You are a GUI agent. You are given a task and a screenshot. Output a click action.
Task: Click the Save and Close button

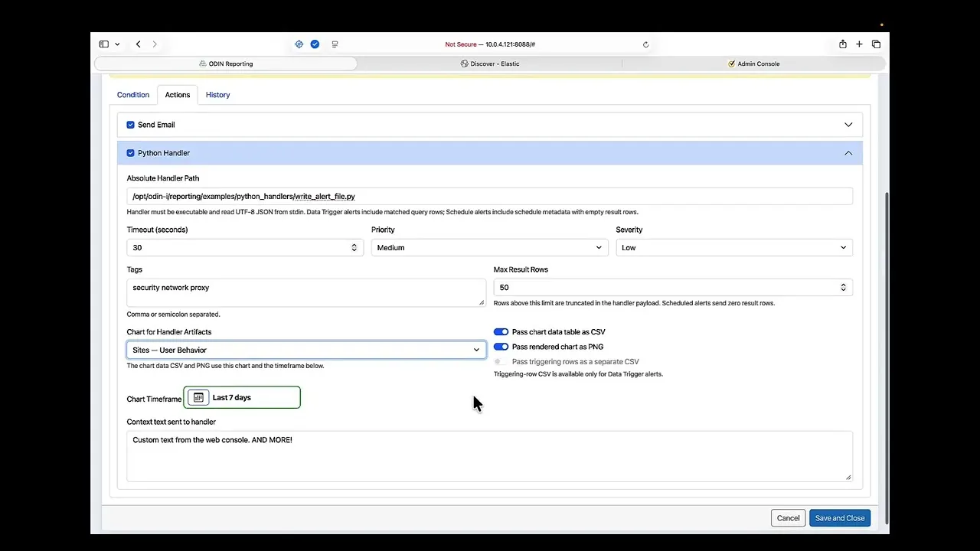coord(840,518)
